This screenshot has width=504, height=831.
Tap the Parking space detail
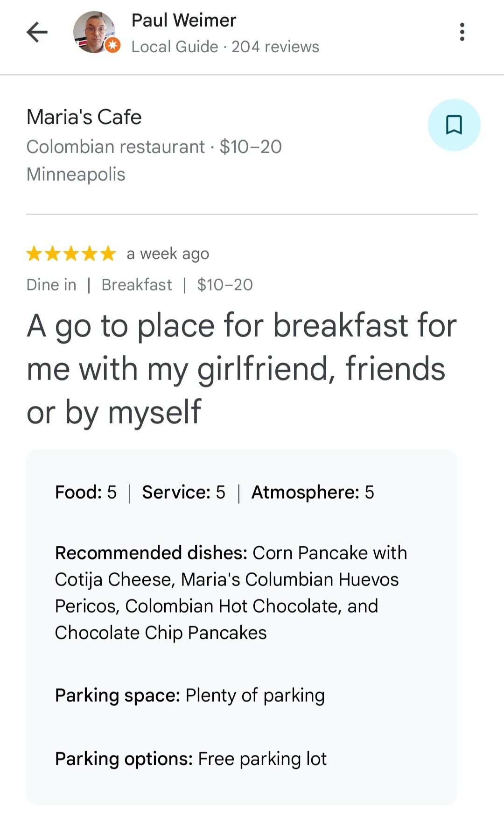pos(189,696)
